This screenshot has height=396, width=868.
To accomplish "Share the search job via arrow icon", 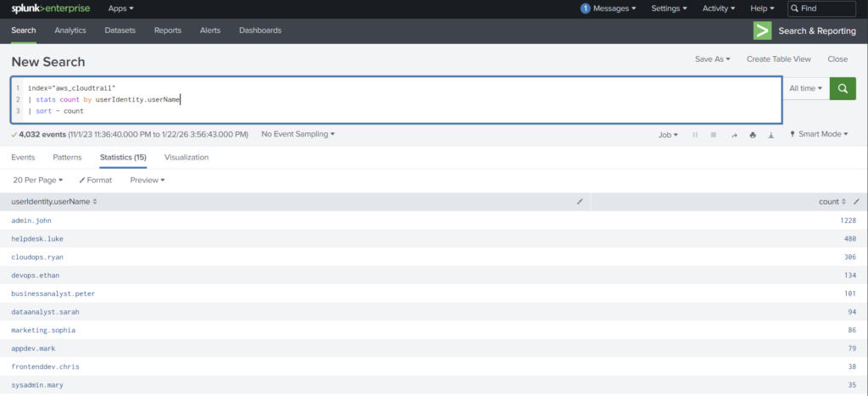I will coord(733,135).
